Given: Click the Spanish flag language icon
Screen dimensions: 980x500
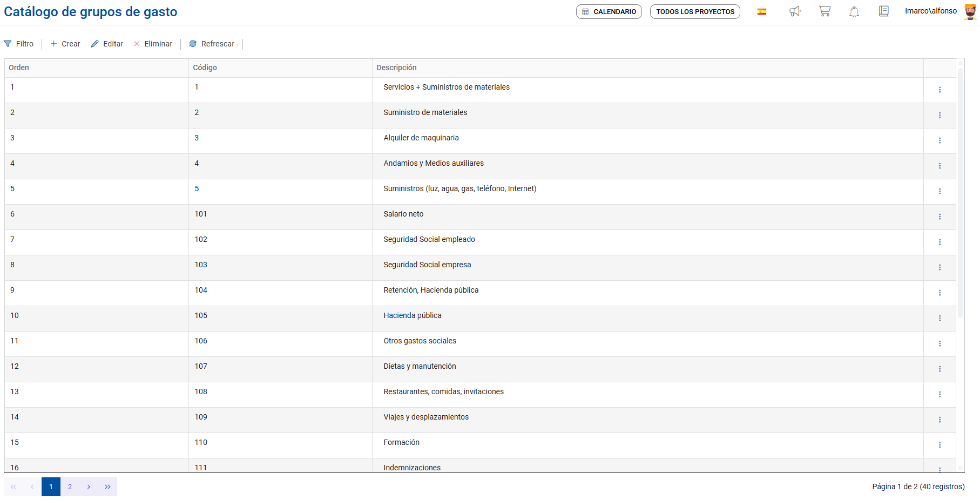Looking at the screenshot, I should (x=762, y=11).
